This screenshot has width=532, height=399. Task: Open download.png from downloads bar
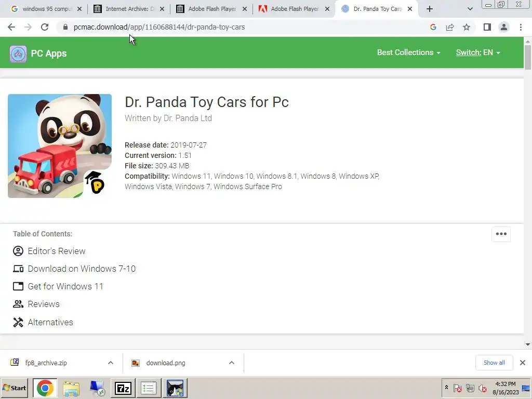[x=166, y=363]
